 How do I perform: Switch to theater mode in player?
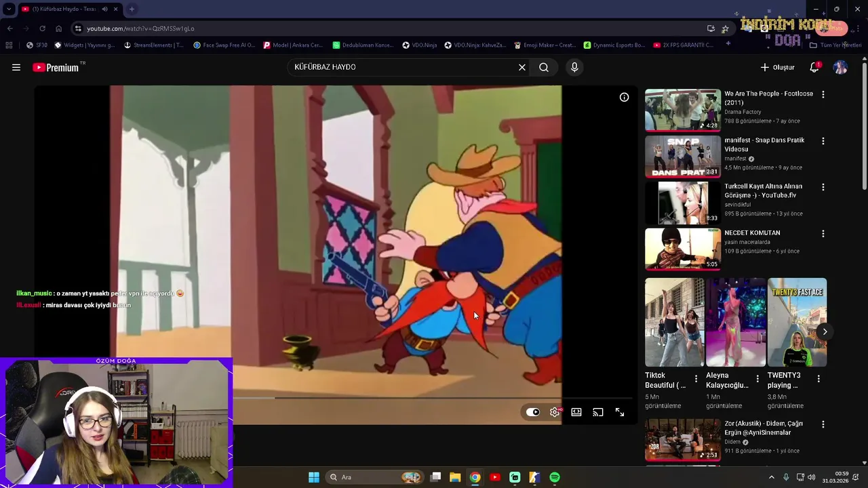coord(576,412)
